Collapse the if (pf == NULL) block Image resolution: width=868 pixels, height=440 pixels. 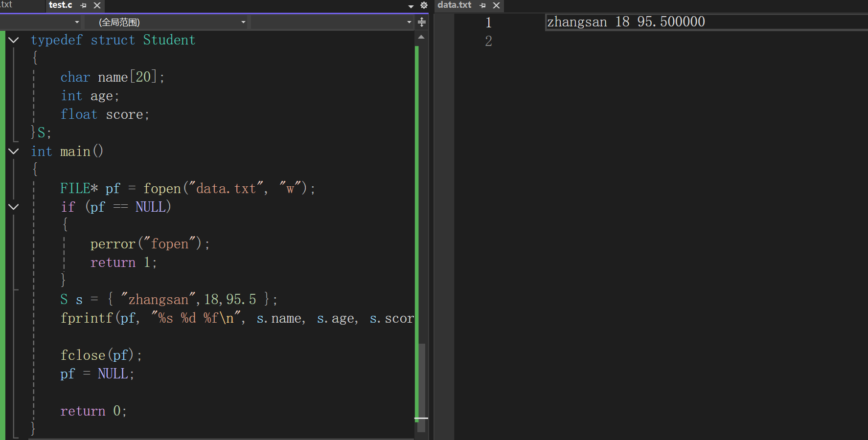point(14,207)
